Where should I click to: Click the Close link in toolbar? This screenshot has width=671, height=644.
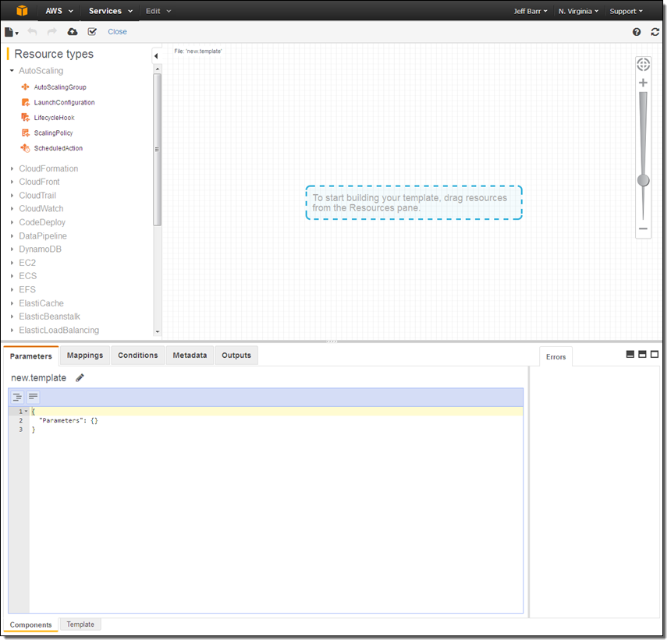117,32
